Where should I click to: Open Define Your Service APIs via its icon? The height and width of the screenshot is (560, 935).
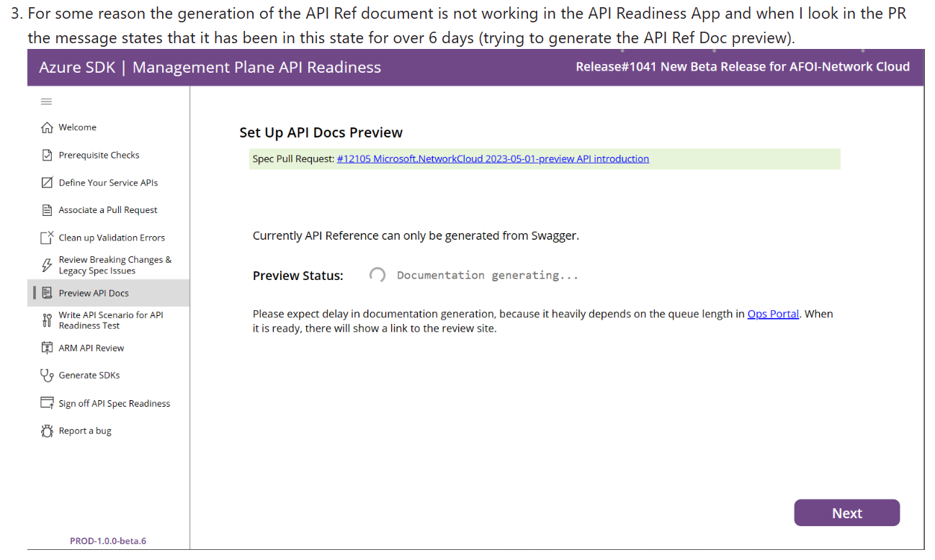pos(47,182)
